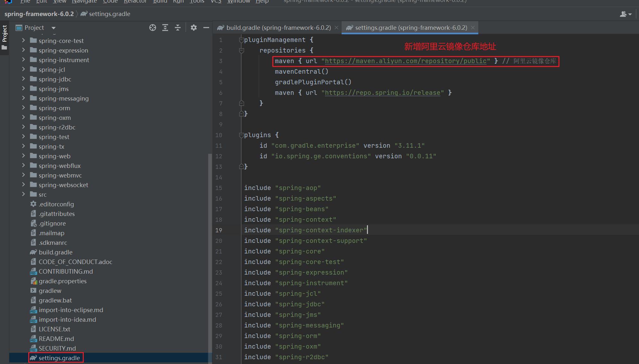Screen dimensions: 639x364
Task: Select CODE_OF_CONDUCT.adoc file
Action: point(75,262)
